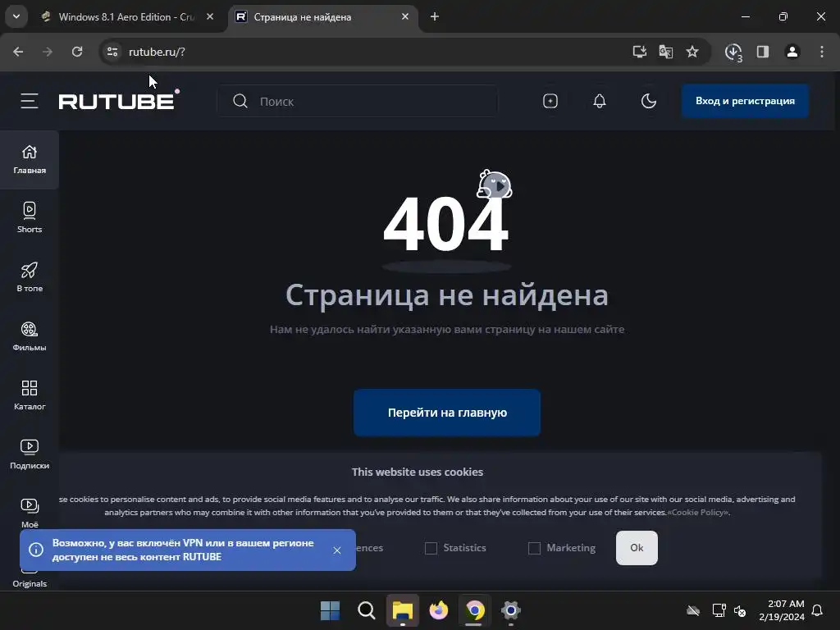Close the Страница не найдена tab
This screenshot has width=840, height=630.
pos(405,16)
